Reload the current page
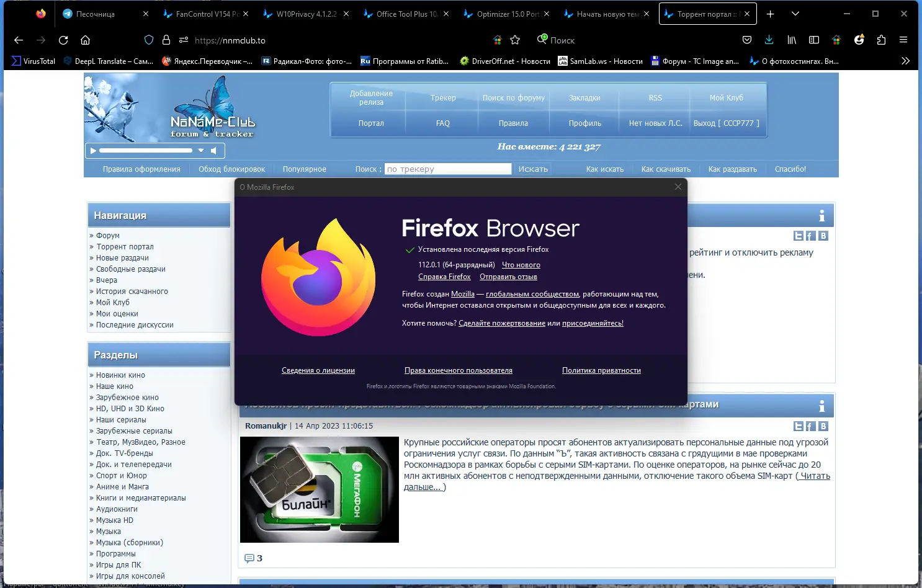The width and height of the screenshot is (922, 588). coord(63,40)
